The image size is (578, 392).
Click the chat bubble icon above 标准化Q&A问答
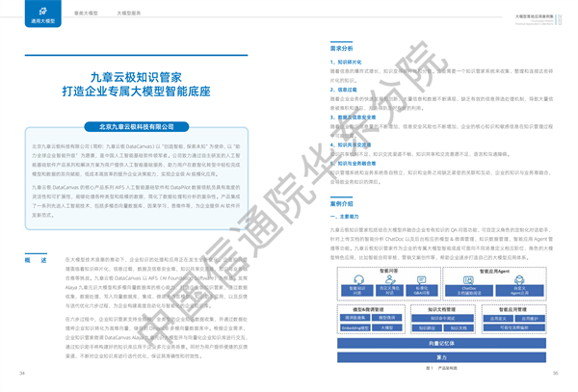pos(421,280)
